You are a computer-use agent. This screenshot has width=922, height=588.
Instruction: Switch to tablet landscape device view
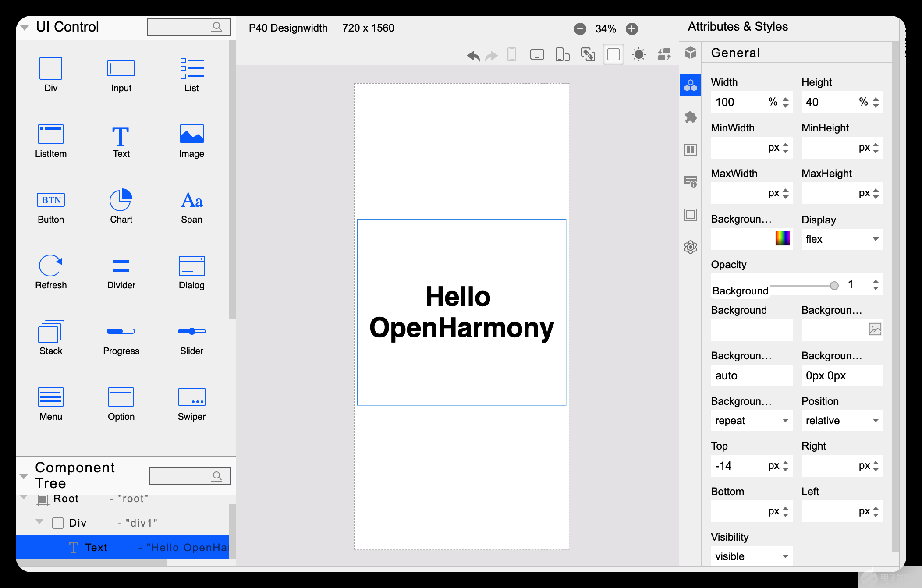tap(537, 55)
